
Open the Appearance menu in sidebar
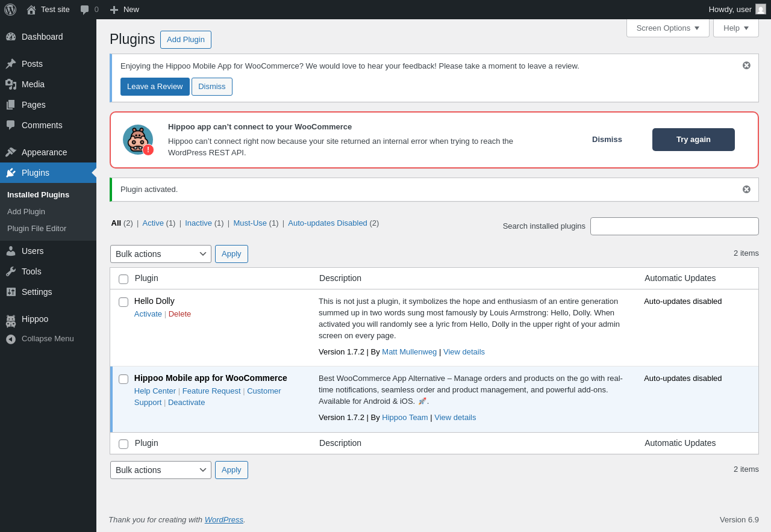pyautogui.click(x=44, y=152)
